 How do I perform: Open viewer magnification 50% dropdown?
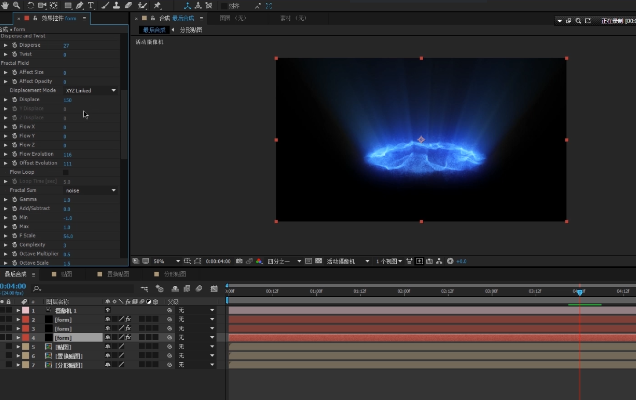click(x=162, y=261)
